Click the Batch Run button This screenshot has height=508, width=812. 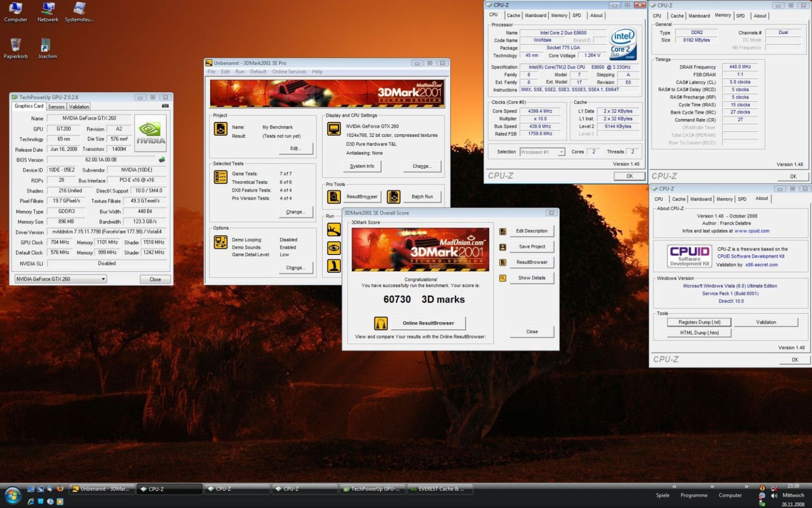coord(422,197)
